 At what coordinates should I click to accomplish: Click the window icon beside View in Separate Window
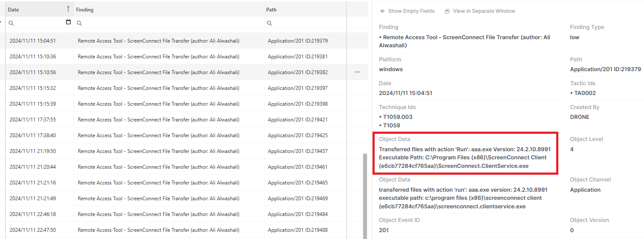click(x=447, y=11)
